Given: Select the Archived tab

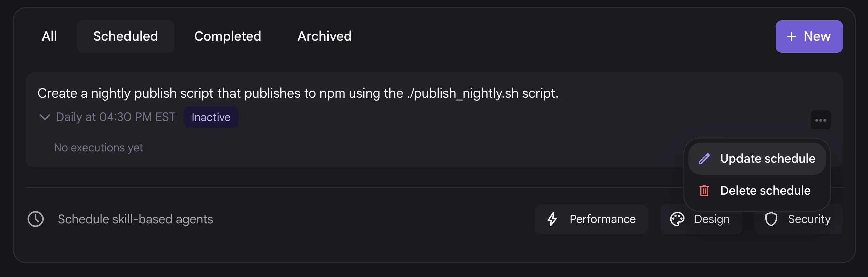Looking at the screenshot, I should coord(324,36).
